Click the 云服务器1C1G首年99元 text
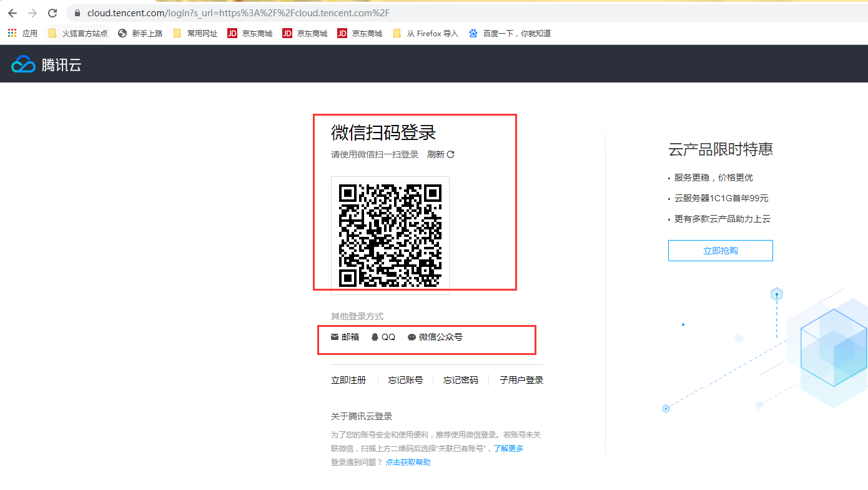Viewport: 868px width, 490px height. pos(721,198)
